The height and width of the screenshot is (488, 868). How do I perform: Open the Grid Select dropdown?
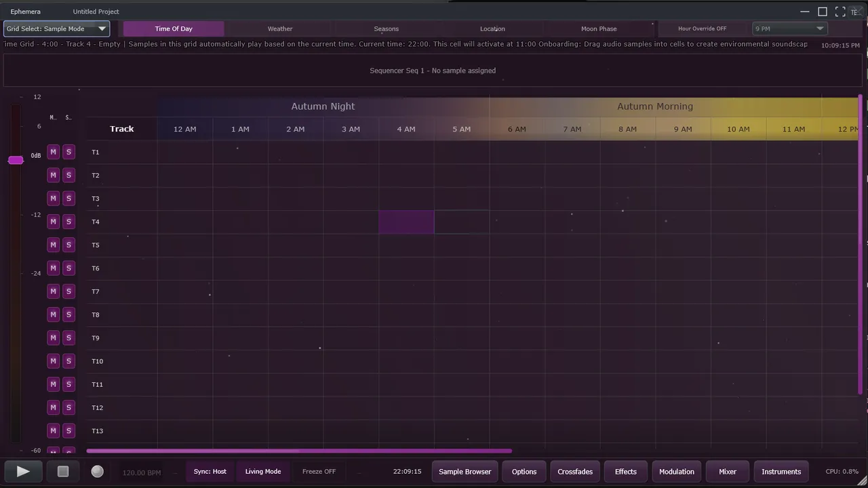tap(56, 28)
